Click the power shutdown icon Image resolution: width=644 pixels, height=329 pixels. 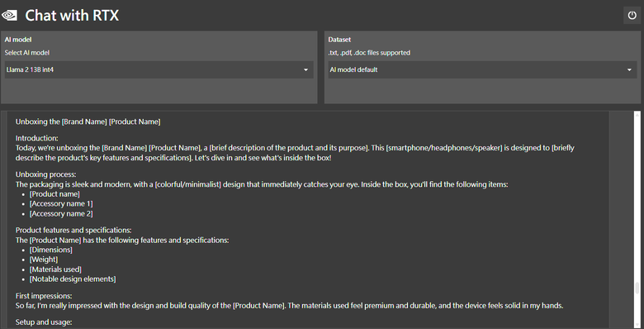(x=632, y=16)
